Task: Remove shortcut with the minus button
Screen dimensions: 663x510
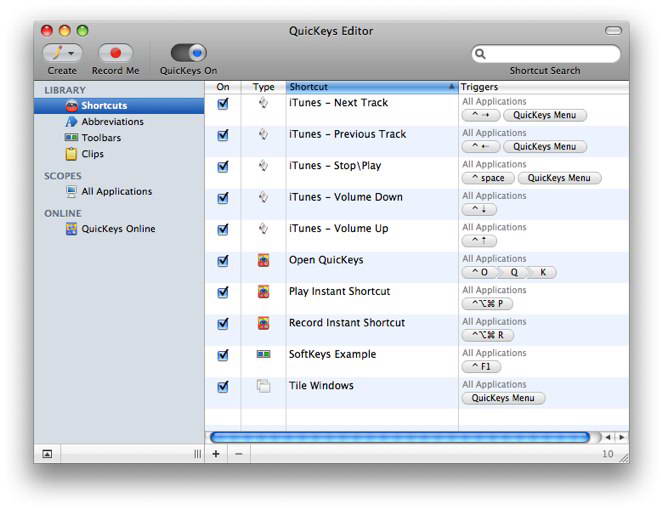Action: click(239, 454)
